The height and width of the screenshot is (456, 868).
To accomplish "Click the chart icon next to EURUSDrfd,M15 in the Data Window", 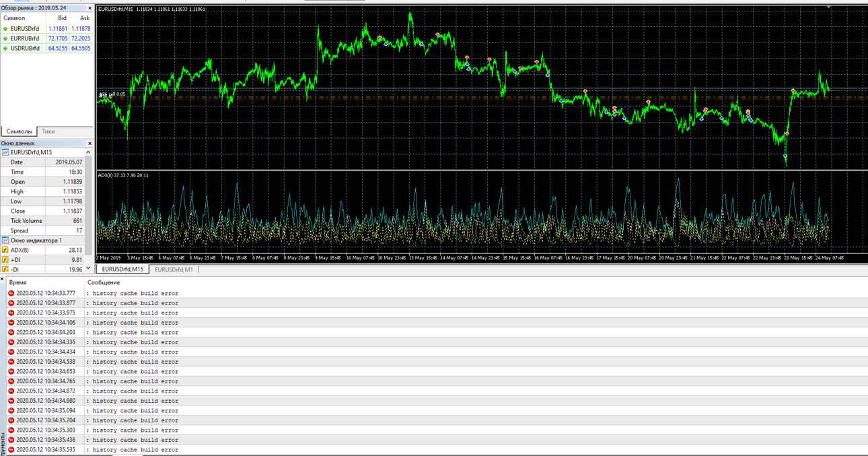I will [5, 152].
